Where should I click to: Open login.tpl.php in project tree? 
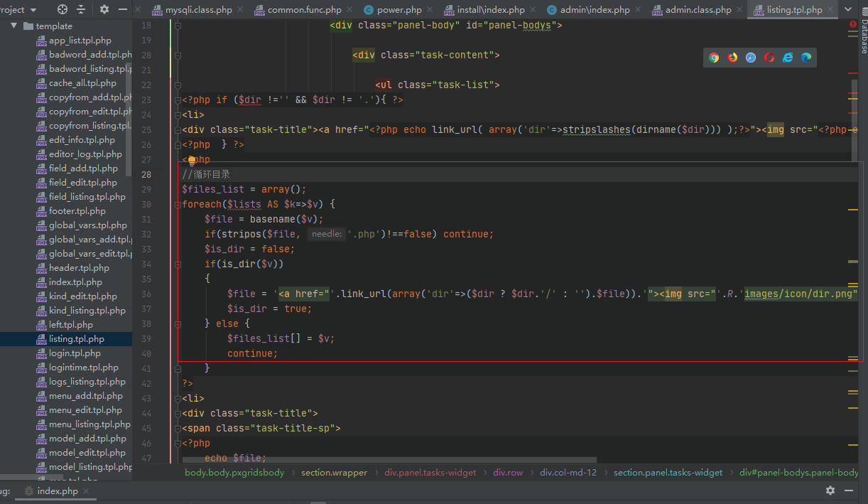pos(75,353)
